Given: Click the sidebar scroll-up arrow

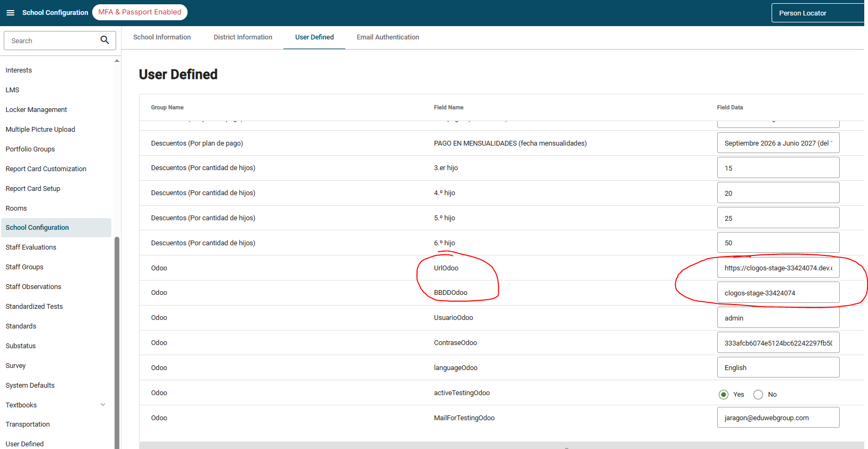Looking at the screenshot, I should click(117, 61).
